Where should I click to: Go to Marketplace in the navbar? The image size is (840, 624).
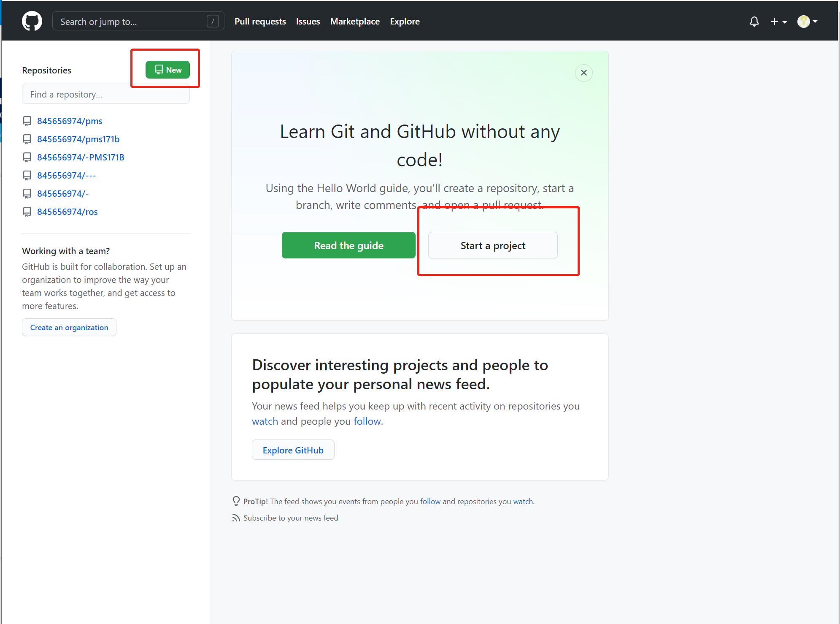(354, 21)
